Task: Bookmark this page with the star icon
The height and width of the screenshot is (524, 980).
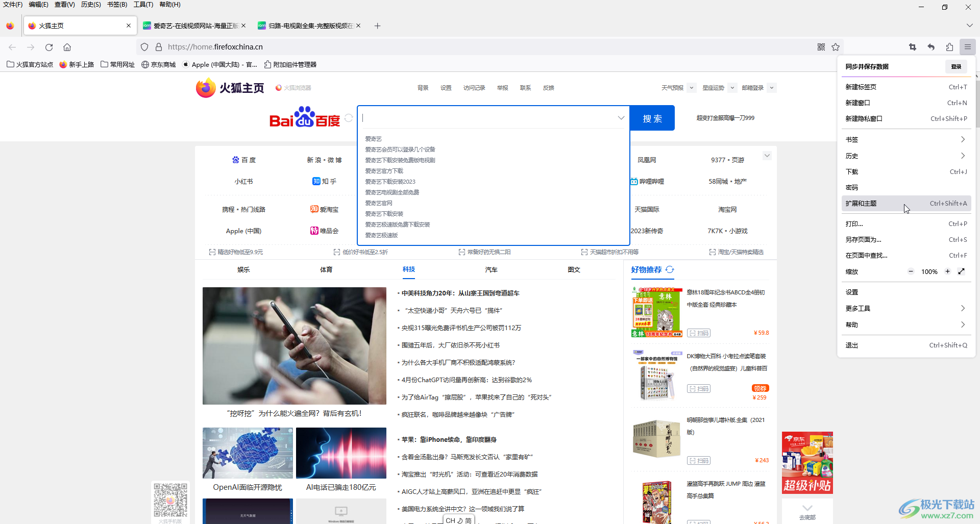Action: (836, 47)
